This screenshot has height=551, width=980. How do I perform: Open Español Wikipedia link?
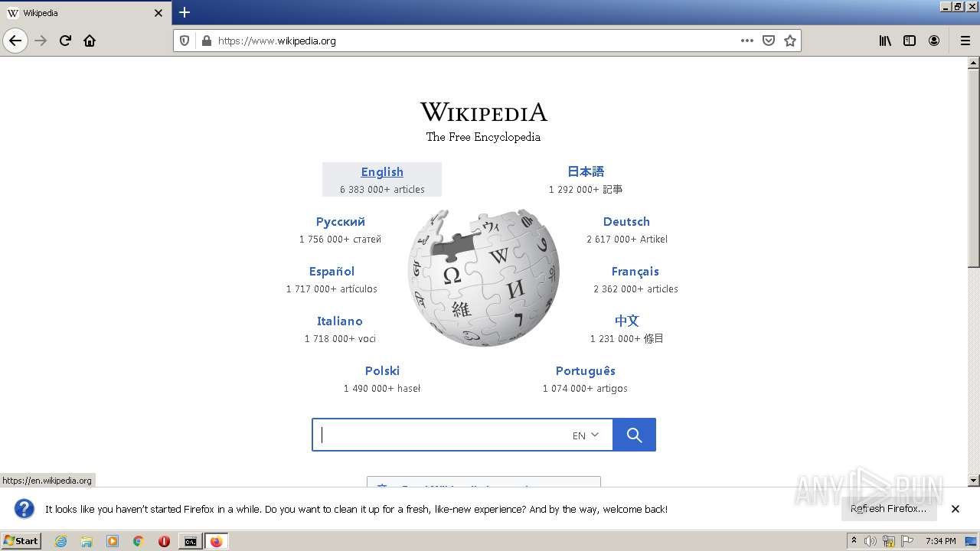(x=332, y=272)
